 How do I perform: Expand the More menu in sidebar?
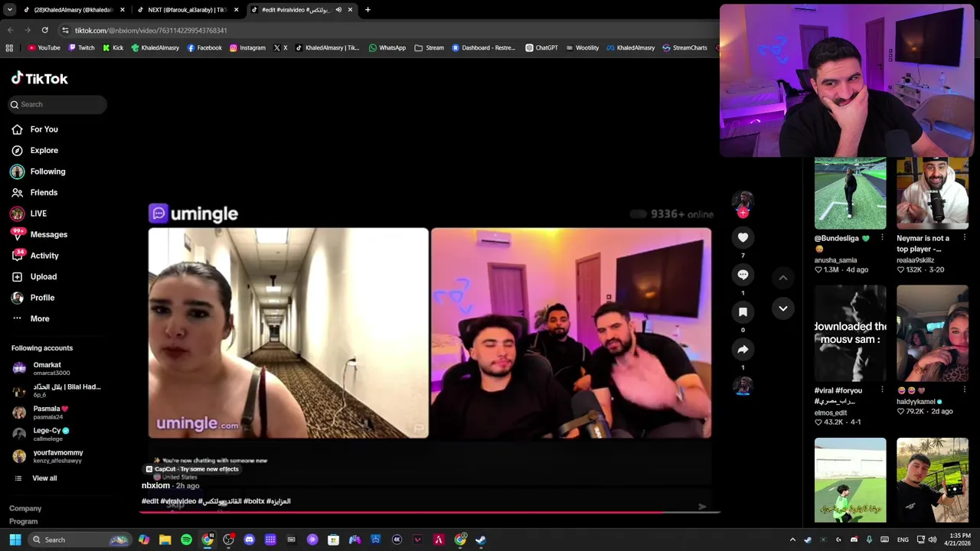pos(31,319)
